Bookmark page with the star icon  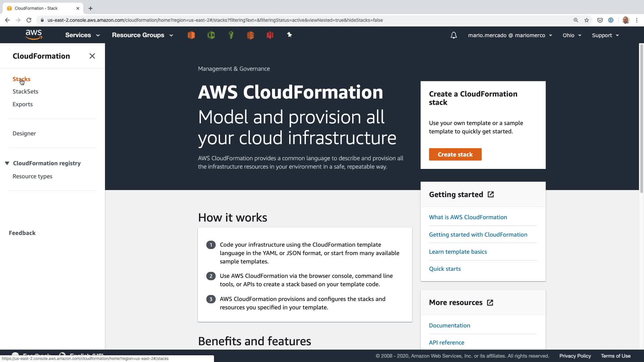(x=587, y=20)
